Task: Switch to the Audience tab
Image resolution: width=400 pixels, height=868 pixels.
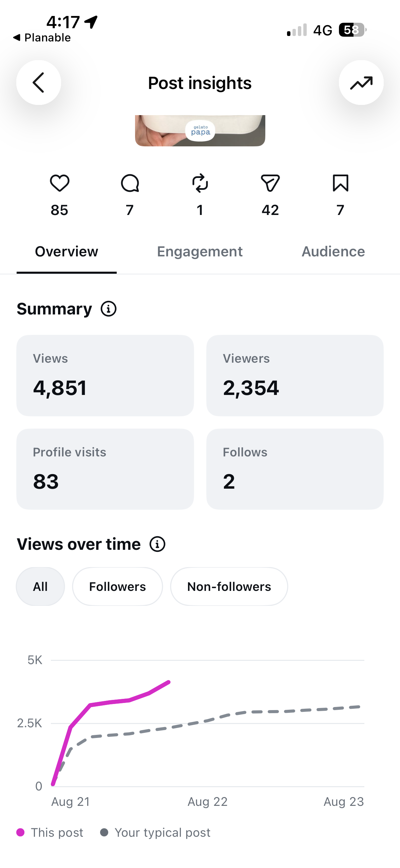Action: 333,252
